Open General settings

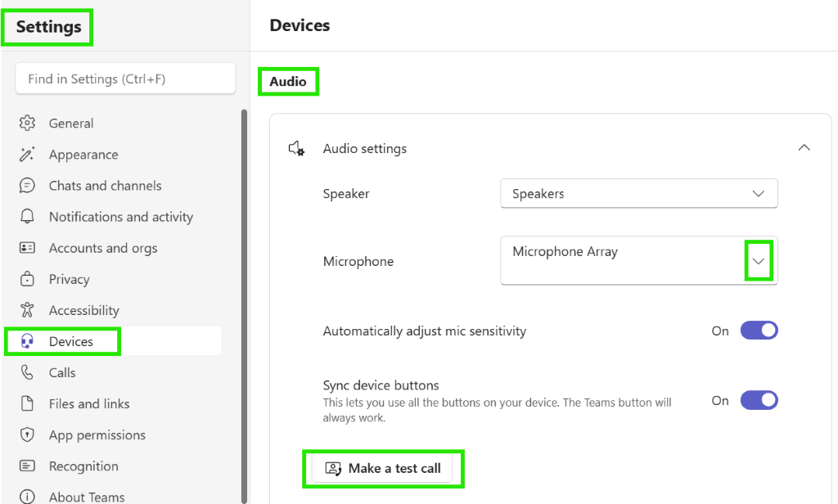pos(71,124)
